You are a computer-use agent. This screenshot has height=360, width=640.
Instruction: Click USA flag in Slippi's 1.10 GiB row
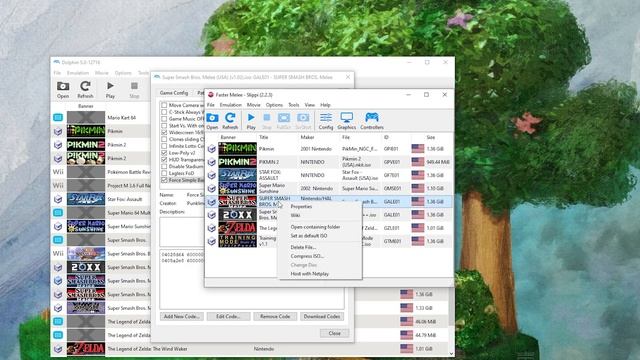(418, 189)
